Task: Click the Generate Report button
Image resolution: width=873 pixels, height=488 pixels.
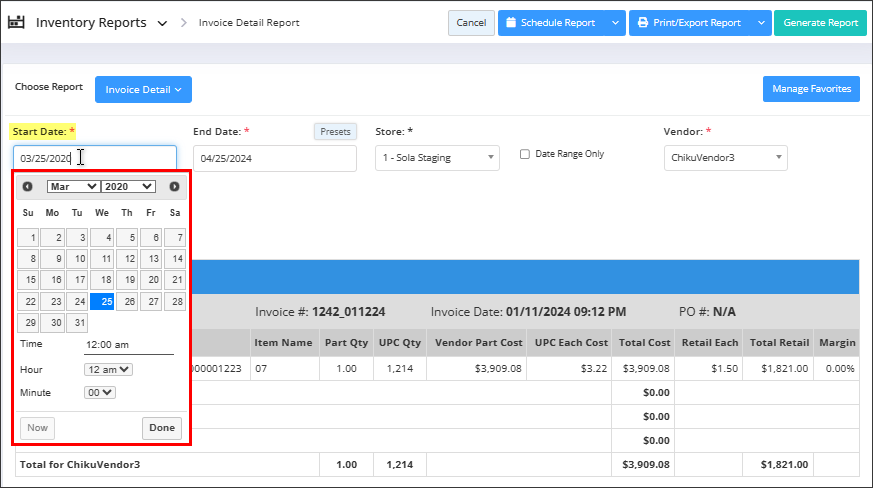Action: point(820,23)
